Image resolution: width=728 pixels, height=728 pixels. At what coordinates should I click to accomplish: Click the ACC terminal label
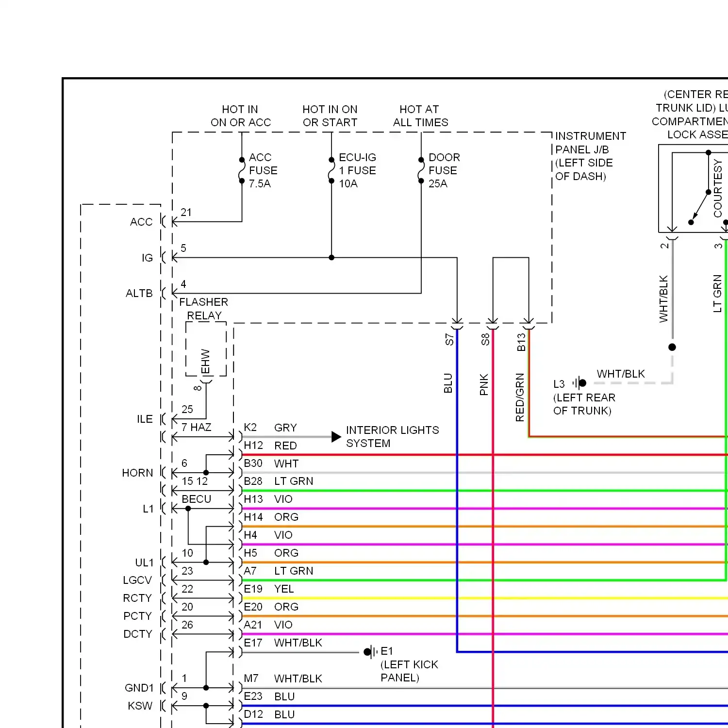click(141, 222)
